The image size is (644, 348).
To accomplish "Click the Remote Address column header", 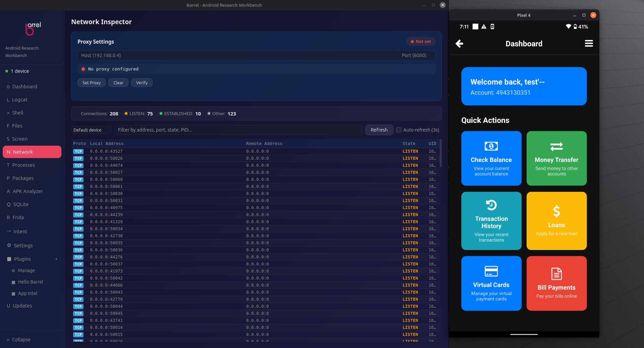I will (x=264, y=144).
